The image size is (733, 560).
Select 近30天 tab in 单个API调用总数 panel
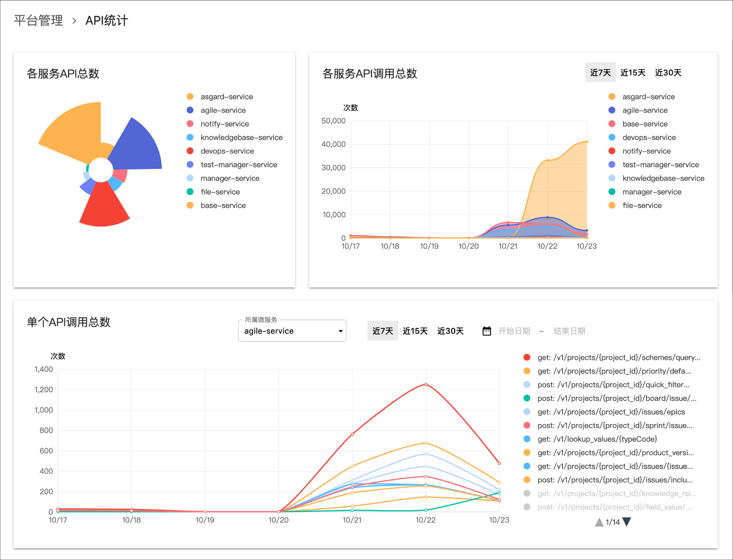click(450, 331)
